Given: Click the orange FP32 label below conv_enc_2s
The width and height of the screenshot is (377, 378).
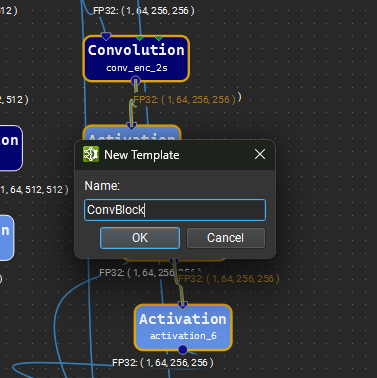Looking at the screenshot, I should tap(185, 100).
